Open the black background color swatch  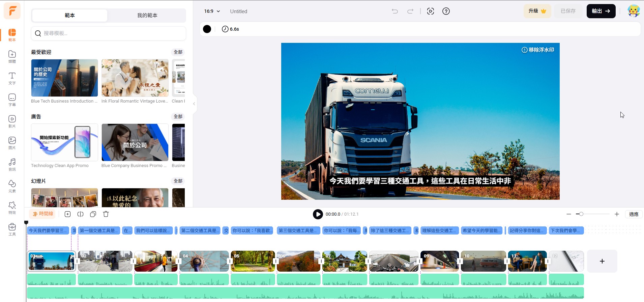click(x=207, y=29)
